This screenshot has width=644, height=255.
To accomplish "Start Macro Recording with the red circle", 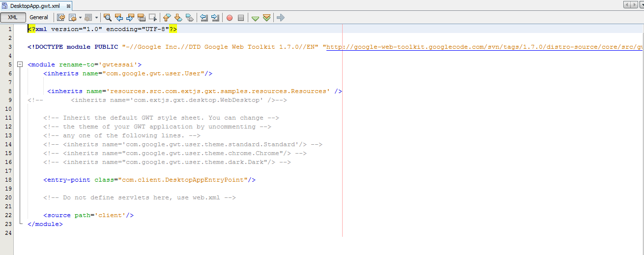I will click(x=230, y=18).
